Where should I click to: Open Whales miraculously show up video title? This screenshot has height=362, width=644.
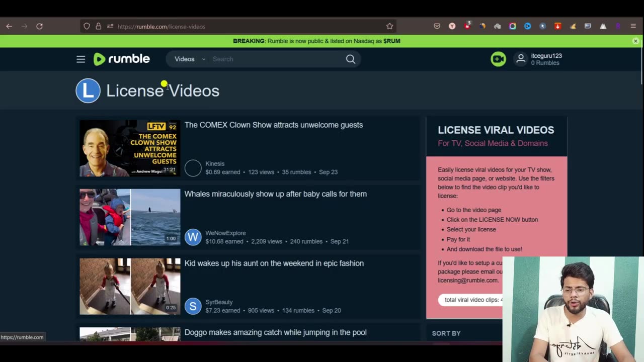[x=276, y=194]
